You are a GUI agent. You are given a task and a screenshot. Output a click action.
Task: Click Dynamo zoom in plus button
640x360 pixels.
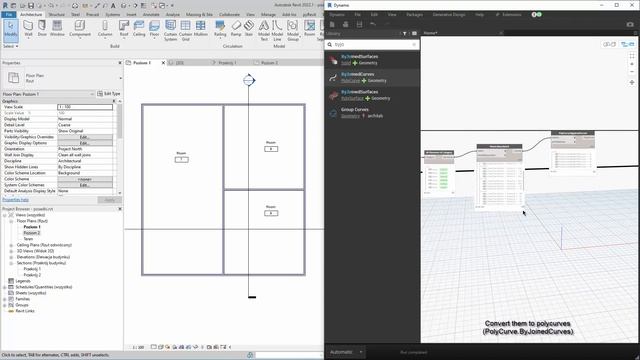click(632, 64)
